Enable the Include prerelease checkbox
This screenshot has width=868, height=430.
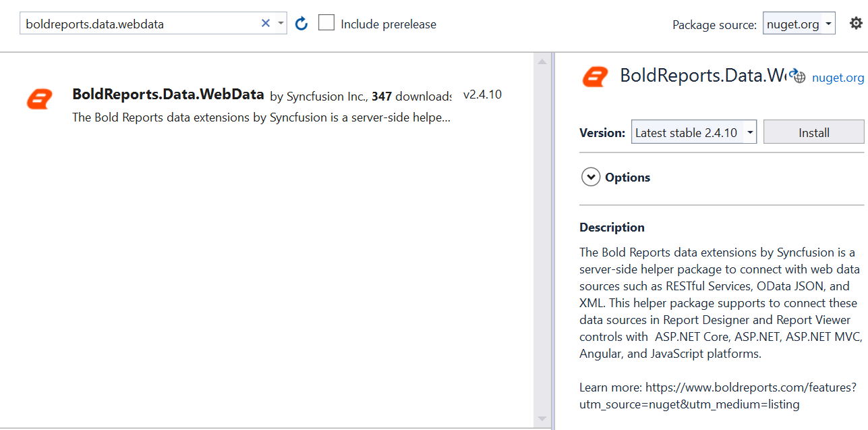point(326,22)
